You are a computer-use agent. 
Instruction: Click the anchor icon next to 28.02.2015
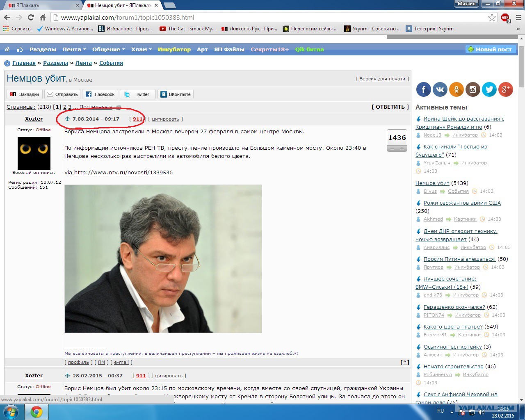(x=68, y=375)
